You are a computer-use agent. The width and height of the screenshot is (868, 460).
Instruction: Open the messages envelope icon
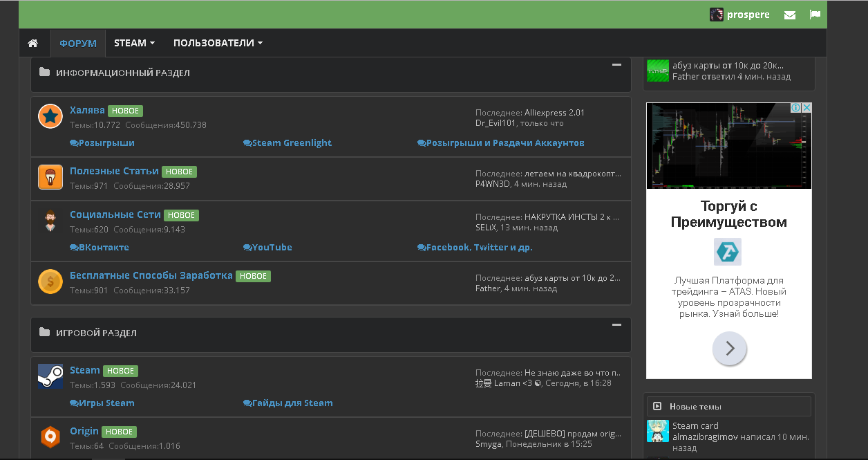pos(790,15)
